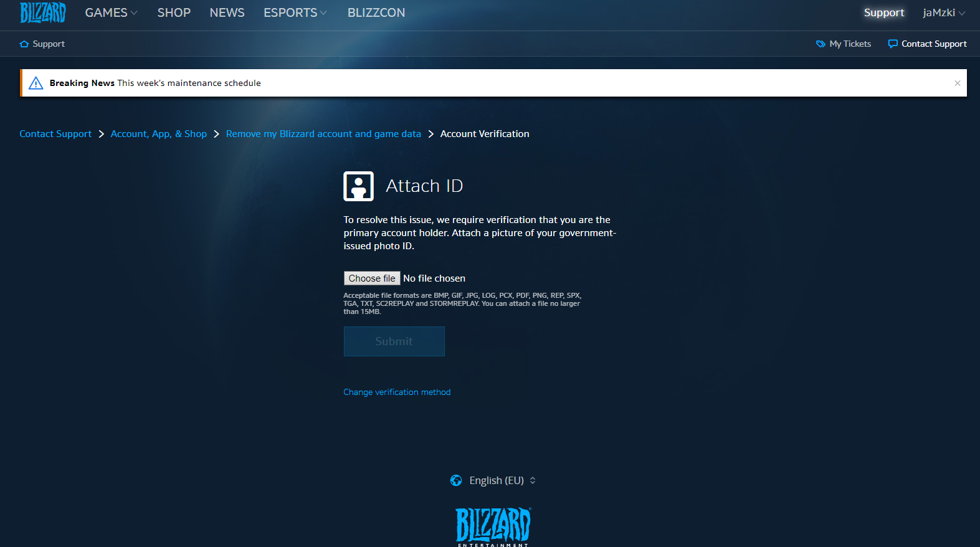
Task: Click the Account Verification breadcrumb text
Action: 485,134
